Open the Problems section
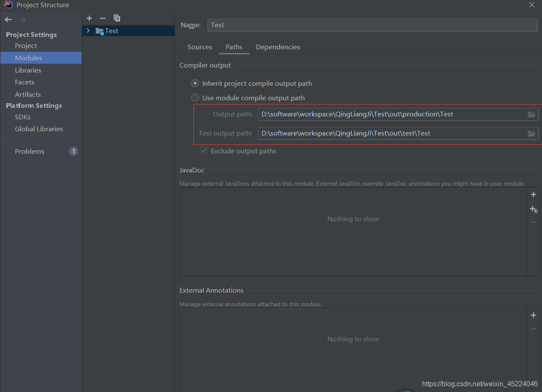 tap(29, 151)
